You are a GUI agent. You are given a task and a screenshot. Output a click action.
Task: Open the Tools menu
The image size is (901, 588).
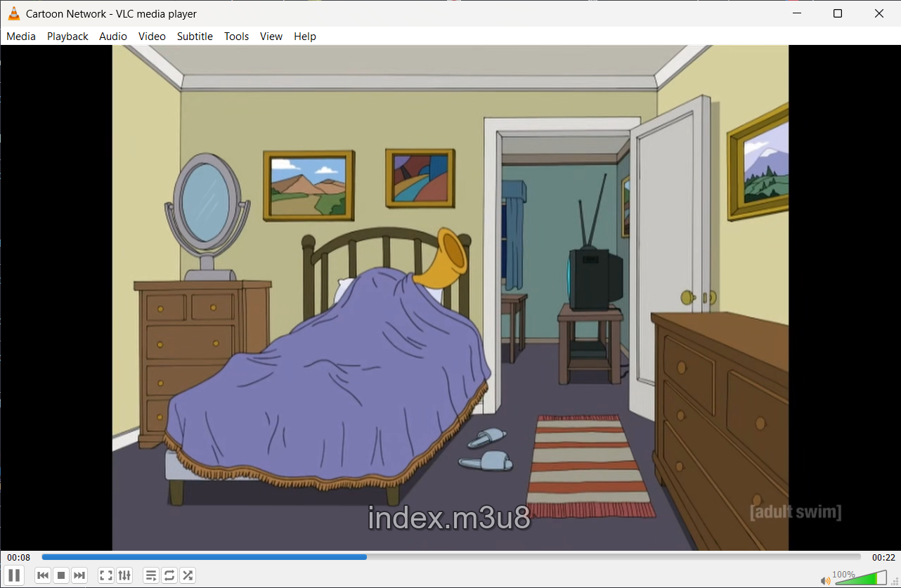237,37
